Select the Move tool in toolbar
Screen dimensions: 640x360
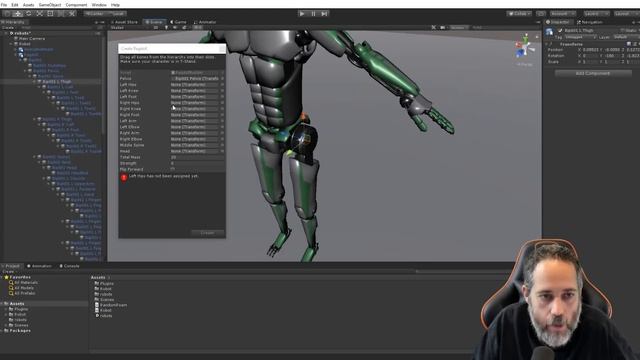[18, 13]
